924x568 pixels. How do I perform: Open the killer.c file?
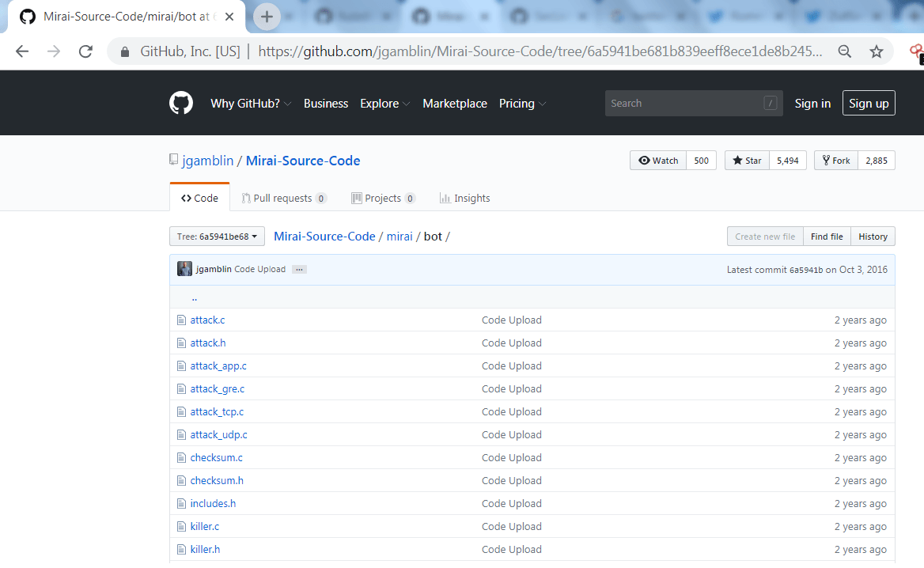[x=204, y=527]
